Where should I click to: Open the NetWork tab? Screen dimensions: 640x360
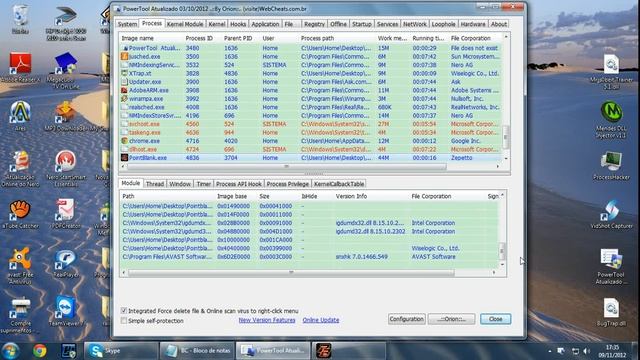coord(415,24)
